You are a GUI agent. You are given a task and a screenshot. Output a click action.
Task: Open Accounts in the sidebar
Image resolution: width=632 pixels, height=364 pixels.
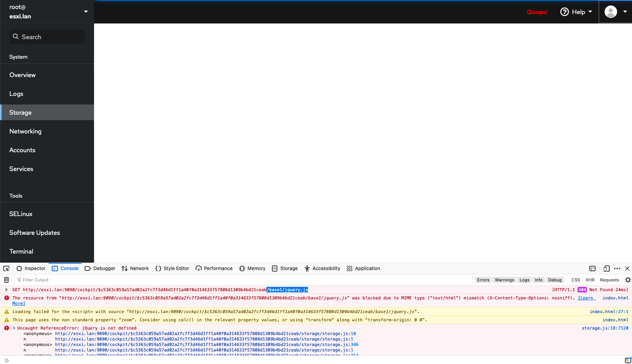coord(47,150)
